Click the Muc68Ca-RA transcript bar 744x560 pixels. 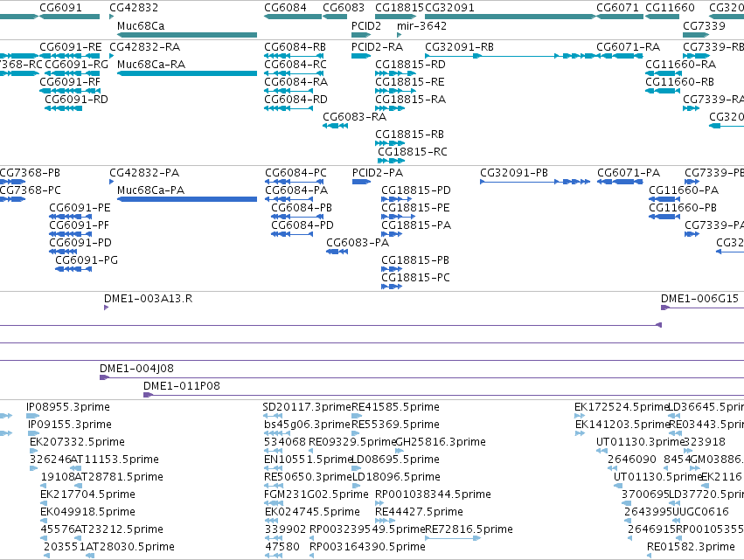187,73
